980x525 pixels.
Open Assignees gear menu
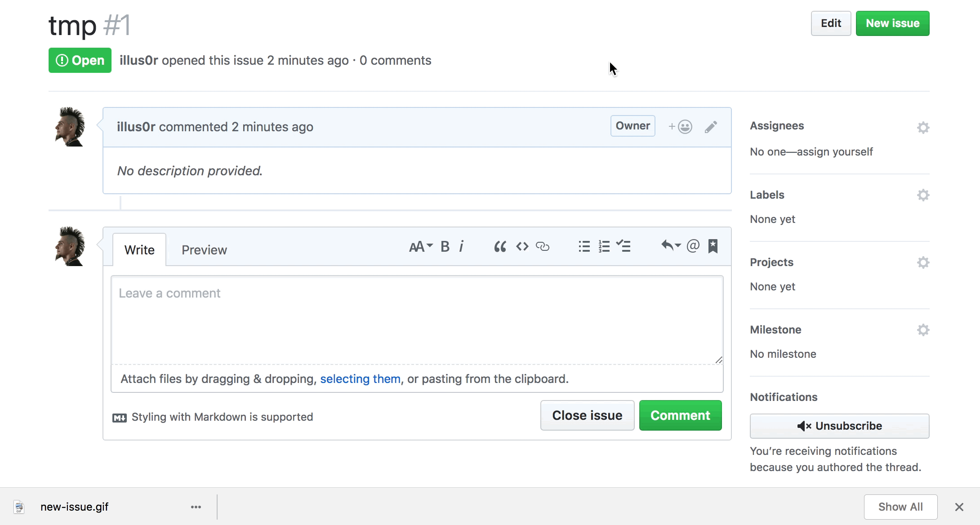point(923,128)
